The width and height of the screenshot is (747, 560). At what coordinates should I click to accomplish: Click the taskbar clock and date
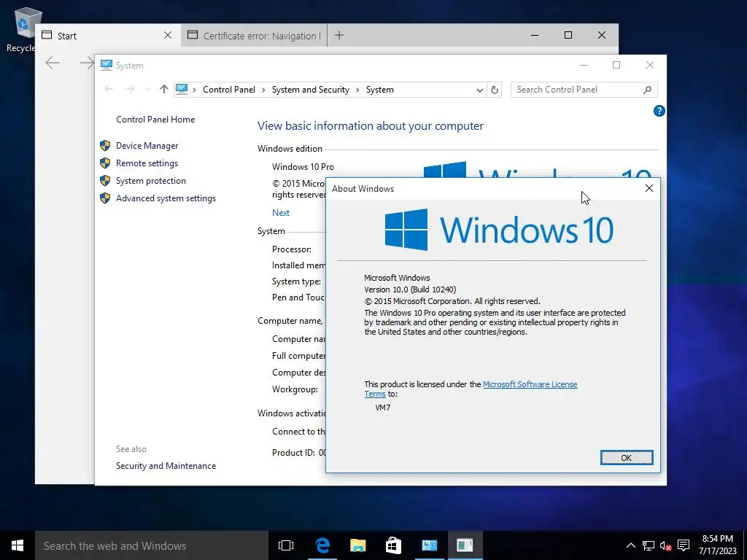tap(718, 545)
